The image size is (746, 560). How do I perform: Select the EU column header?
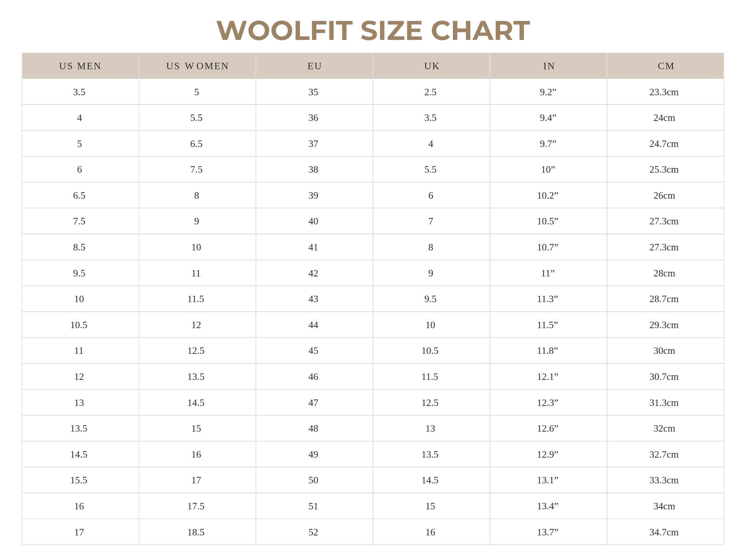coord(315,66)
